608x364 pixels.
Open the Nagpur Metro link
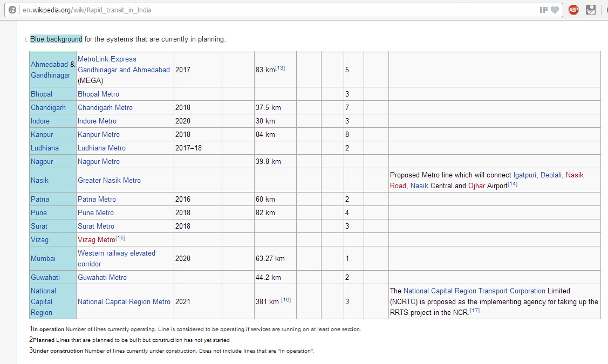click(x=99, y=162)
